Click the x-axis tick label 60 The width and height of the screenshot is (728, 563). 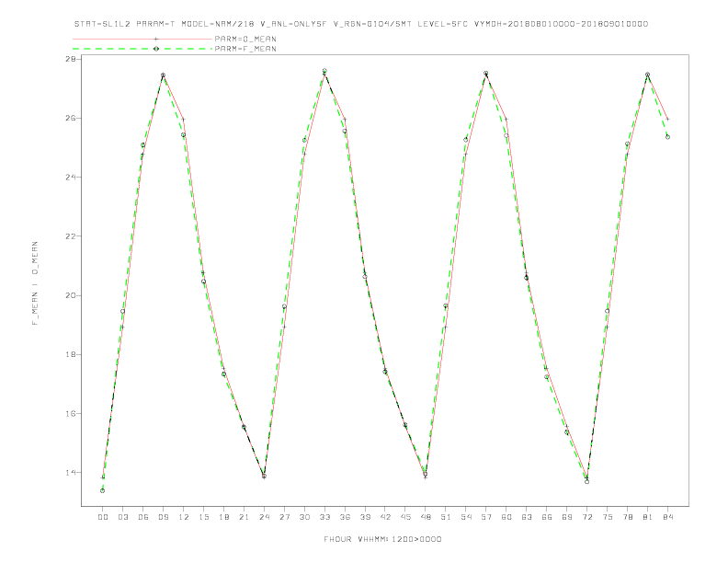[x=506, y=517]
